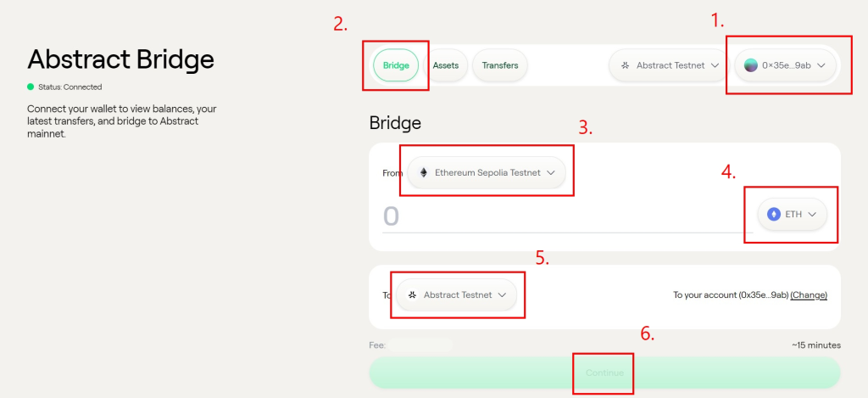Click the Fee label
The width and height of the screenshot is (868, 398).
click(x=377, y=345)
